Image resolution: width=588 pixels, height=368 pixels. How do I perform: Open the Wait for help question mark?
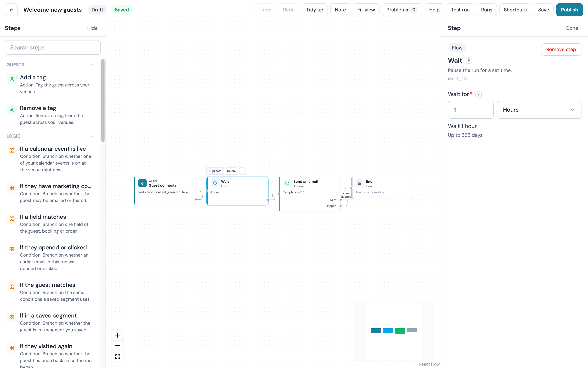[x=478, y=94]
